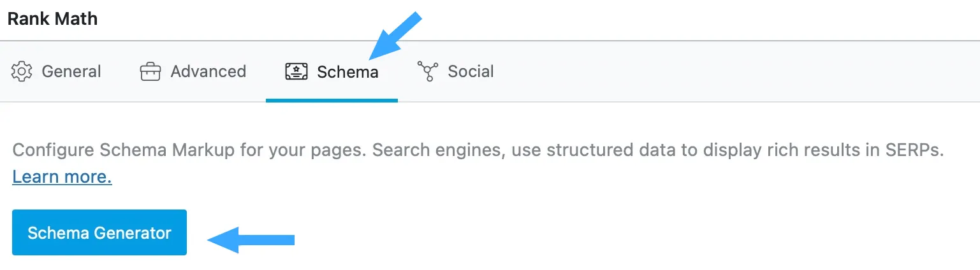The height and width of the screenshot is (270, 980).
Task: Click the connected-nodes icon beside Social
Action: 427,71
